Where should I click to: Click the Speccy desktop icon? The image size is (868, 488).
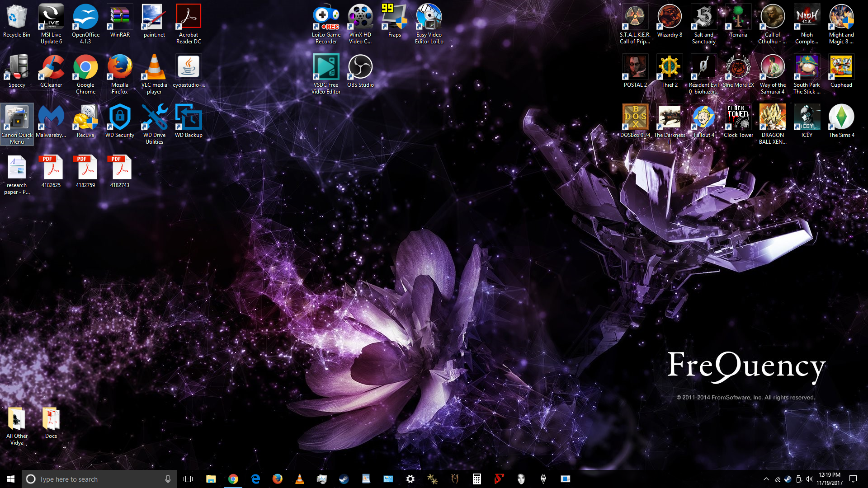coord(17,71)
